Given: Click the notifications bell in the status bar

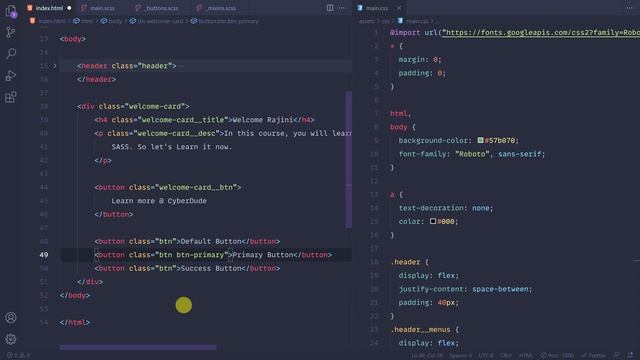Looking at the screenshot, I should 630,356.
